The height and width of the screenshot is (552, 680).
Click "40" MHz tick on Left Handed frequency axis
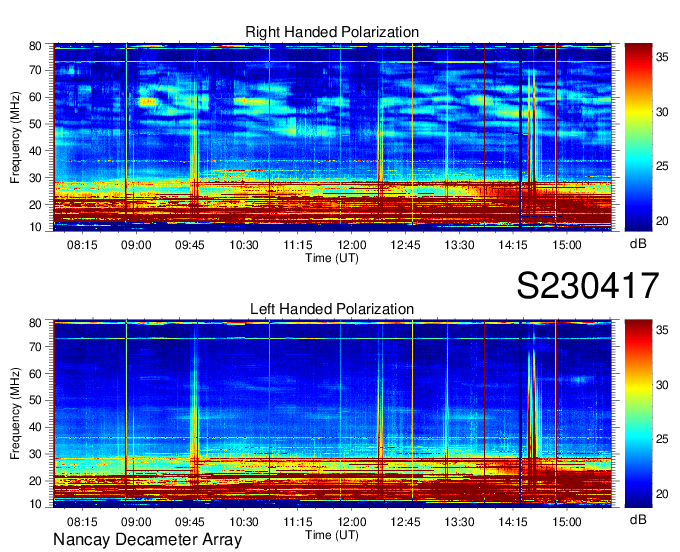pos(35,427)
